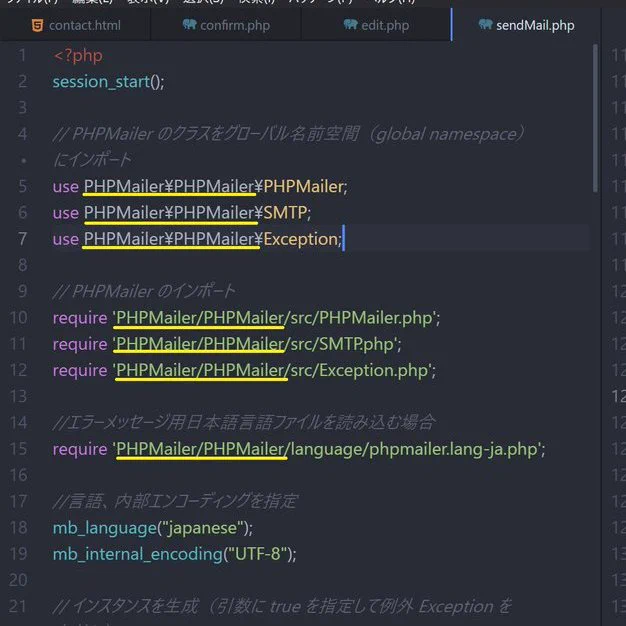The width and height of the screenshot is (626, 626).
Task: Click the 'require' keyword on line 12
Action: click(x=80, y=370)
